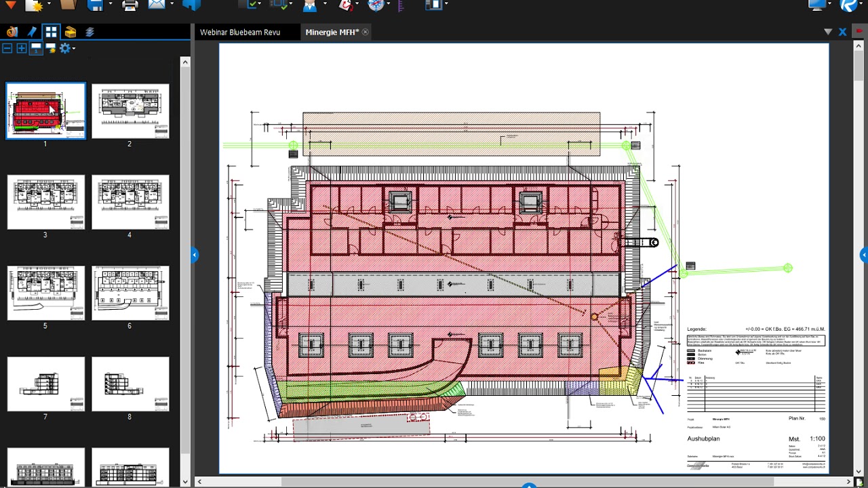Screen dimensions: 868x488
Task: Toggle the page label icon in thumbnails toolbar
Action: pyautogui.click(x=36, y=48)
